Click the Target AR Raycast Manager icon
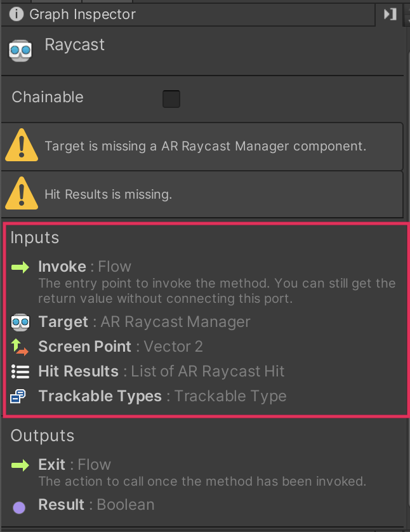The image size is (410, 532). (x=20, y=323)
